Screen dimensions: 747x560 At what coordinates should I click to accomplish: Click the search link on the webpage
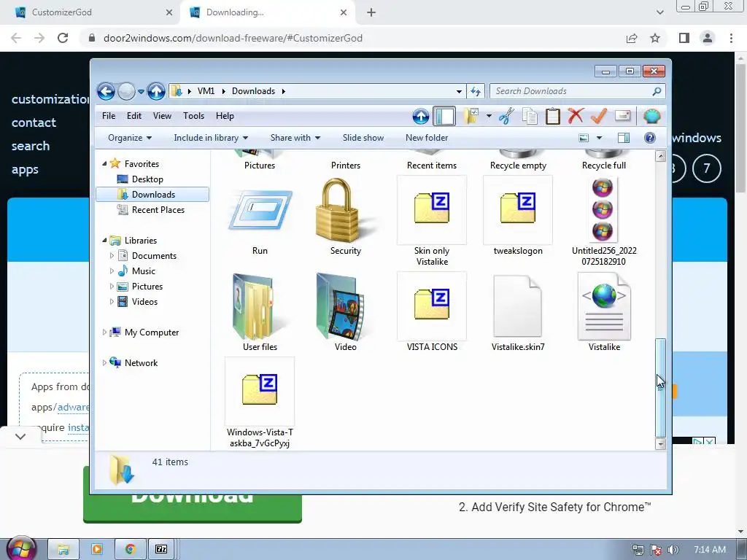pos(31,146)
